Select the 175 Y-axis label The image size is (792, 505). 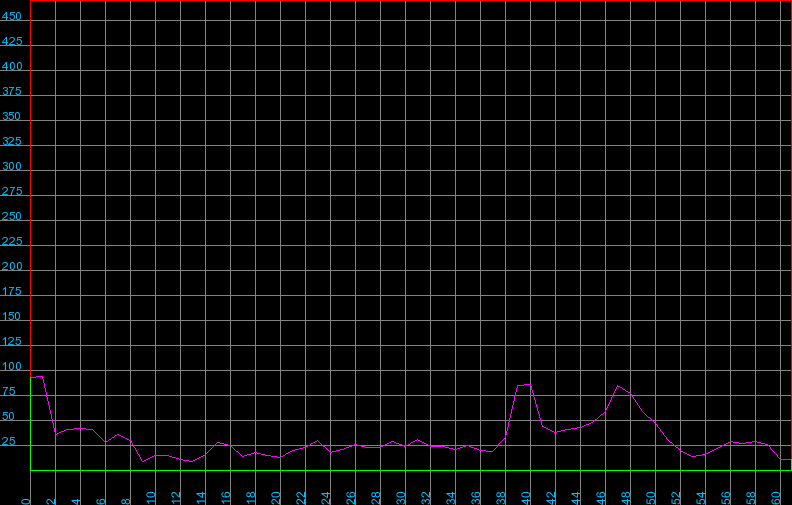click(12, 291)
